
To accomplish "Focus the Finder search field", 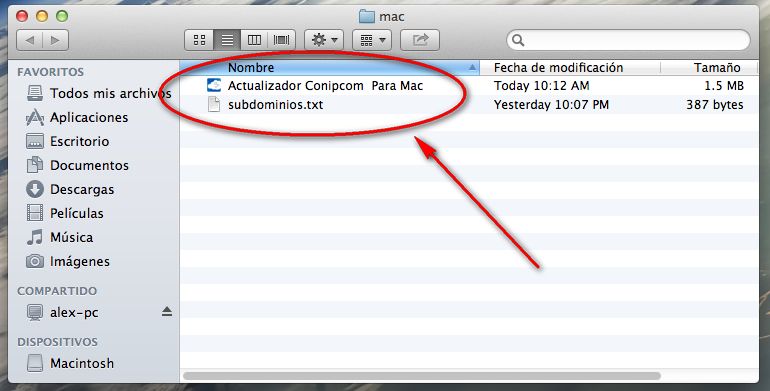I will click(628, 40).
